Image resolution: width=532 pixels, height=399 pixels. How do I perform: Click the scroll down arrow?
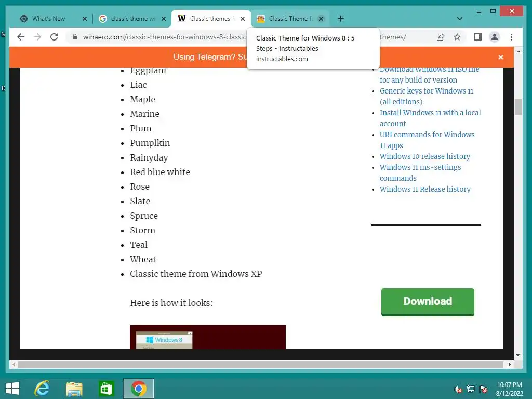518,355
